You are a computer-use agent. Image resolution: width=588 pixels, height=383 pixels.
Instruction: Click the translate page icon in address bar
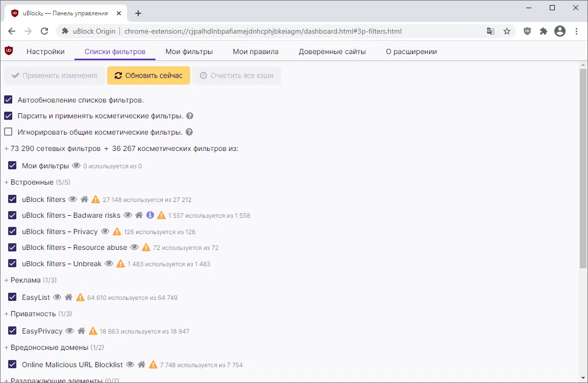(x=491, y=32)
